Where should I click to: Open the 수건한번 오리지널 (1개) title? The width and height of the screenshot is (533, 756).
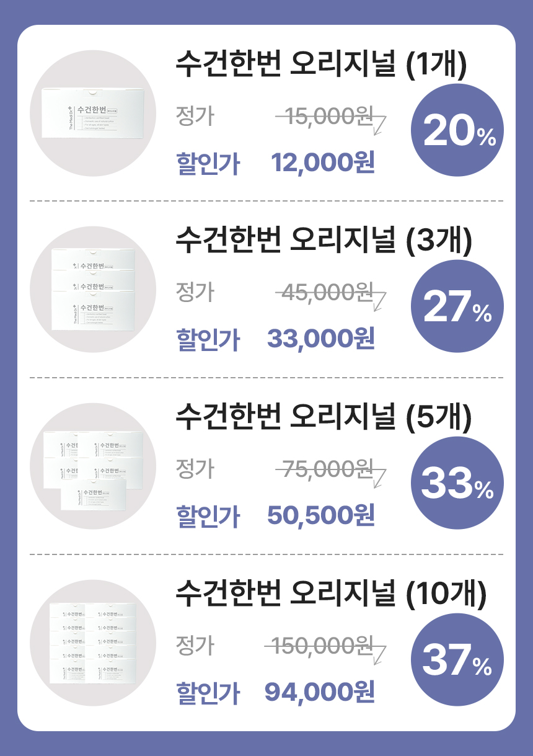point(320,64)
